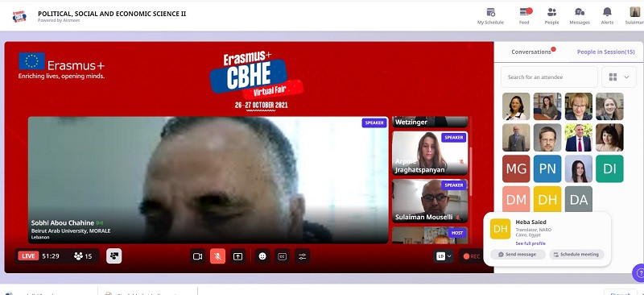
Task: Click the Heba Saied name in the card
Action: tap(530, 222)
